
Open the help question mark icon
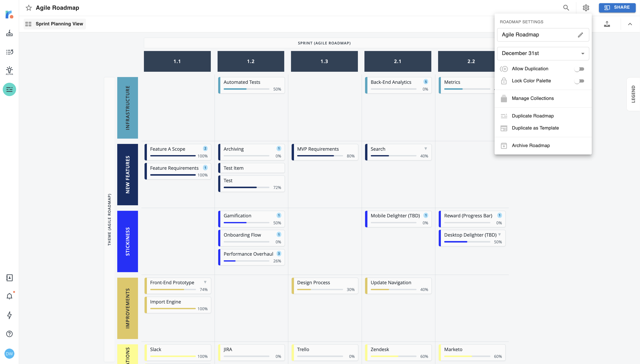tap(9, 334)
